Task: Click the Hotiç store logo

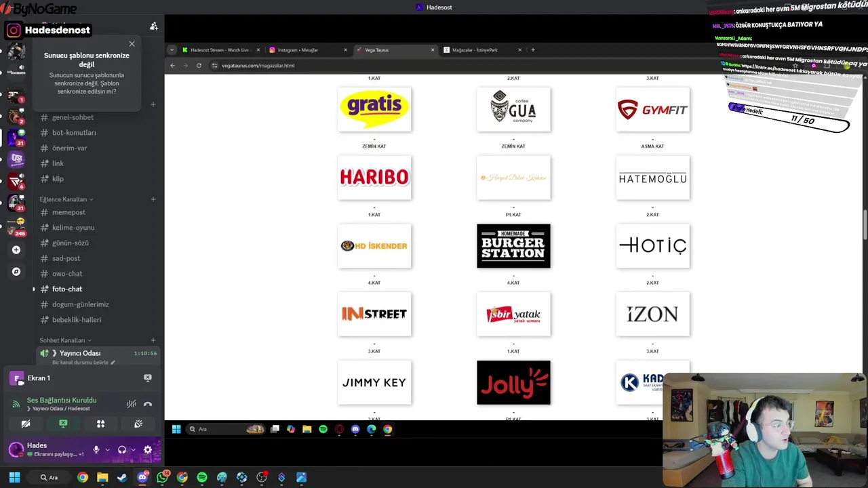Action: tap(652, 246)
